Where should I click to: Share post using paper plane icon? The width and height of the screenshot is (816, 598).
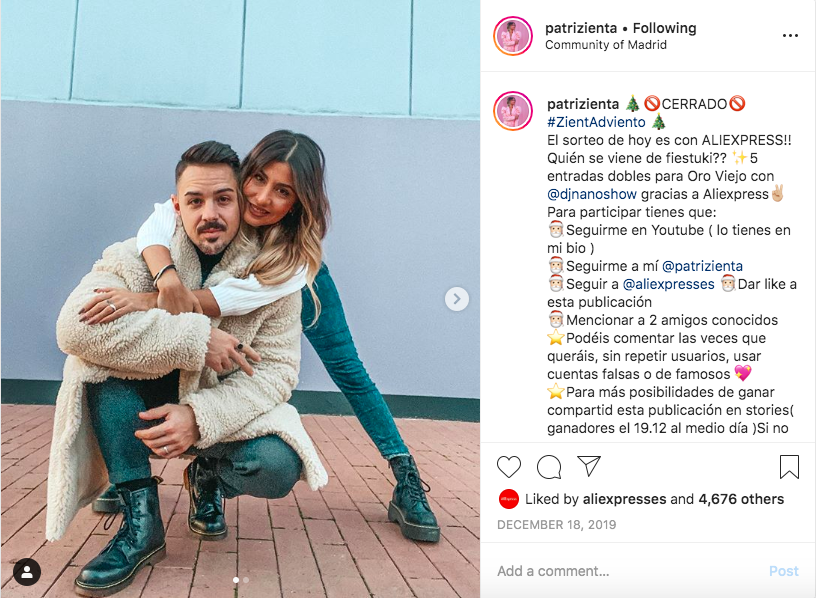tap(589, 466)
